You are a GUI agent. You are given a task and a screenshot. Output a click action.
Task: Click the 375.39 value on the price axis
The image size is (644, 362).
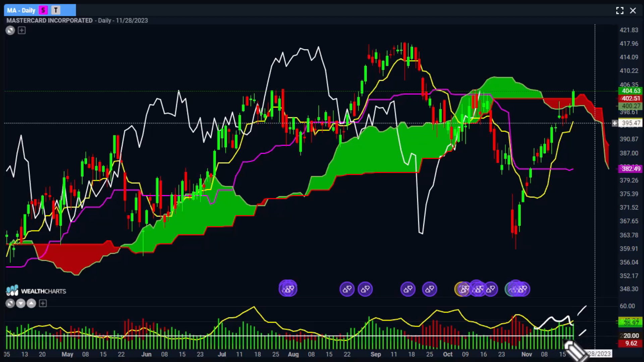(629, 194)
